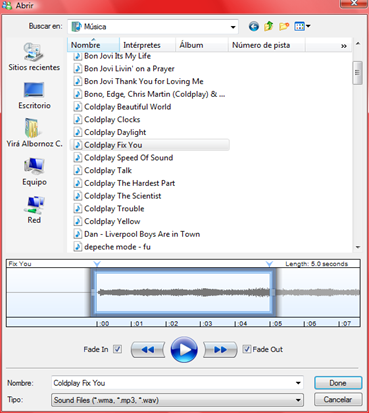Select Bon Jovi Livin' on a Prayer
Viewport: 369px width, 413px height.
point(129,69)
